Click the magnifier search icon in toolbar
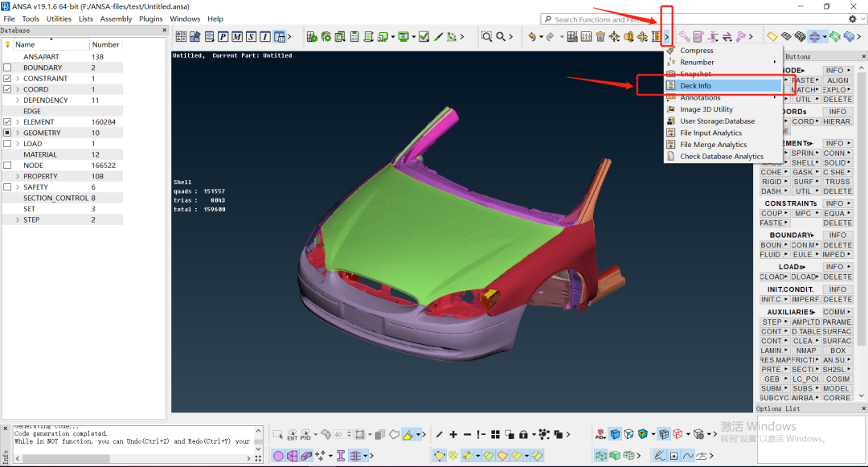Viewport: 868px width, 467px height. (x=501, y=36)
